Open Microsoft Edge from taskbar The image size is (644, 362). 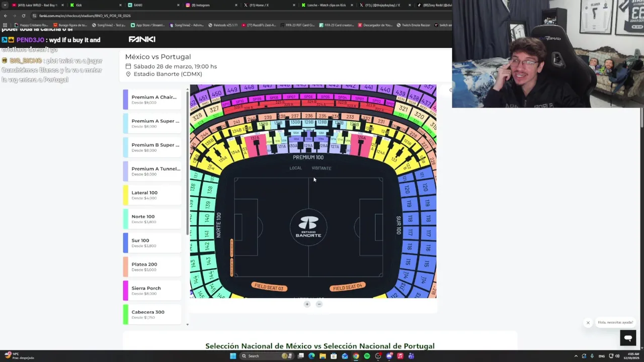tap(311, 356)
